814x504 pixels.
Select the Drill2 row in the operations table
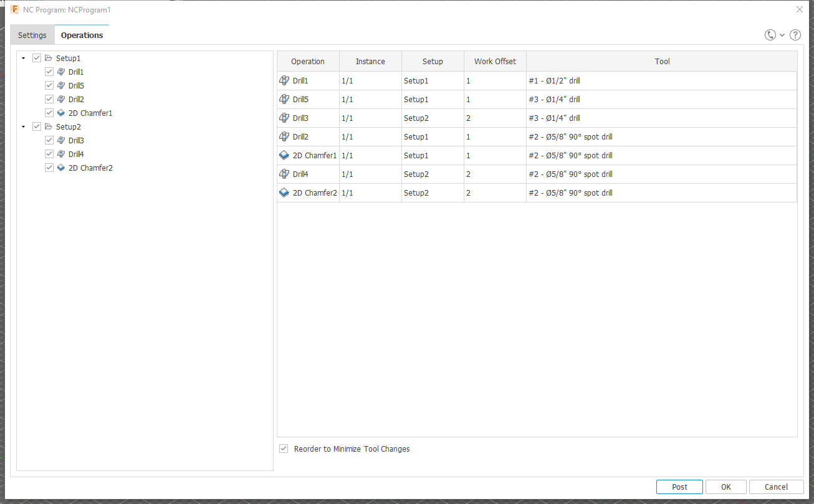tap(374, 136)
